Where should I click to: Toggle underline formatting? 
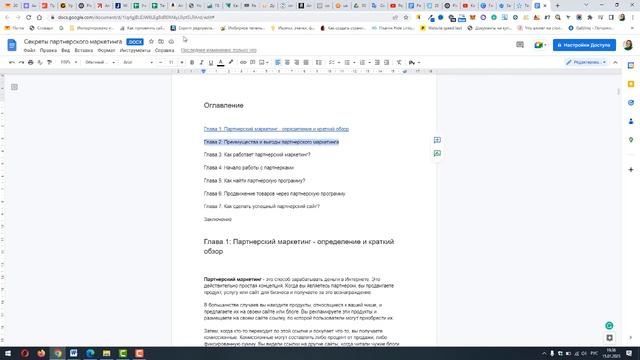(211, 62)
